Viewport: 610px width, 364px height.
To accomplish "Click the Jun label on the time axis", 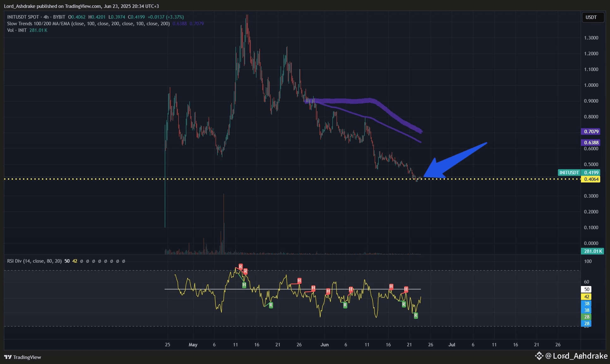I will pos(325,345).
